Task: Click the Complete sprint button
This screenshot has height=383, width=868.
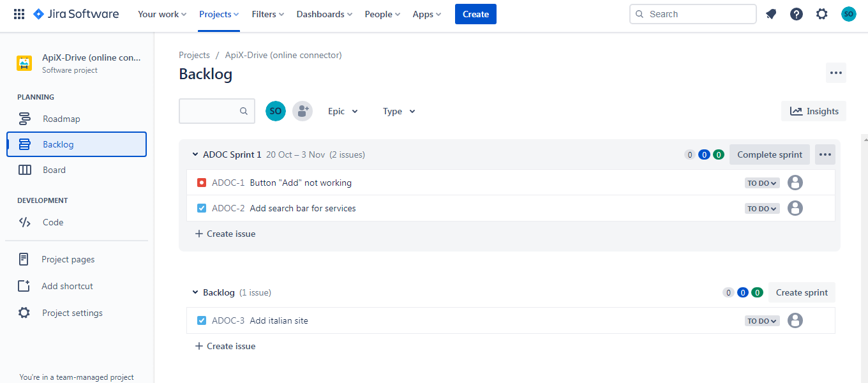Action: click(770, 154)
